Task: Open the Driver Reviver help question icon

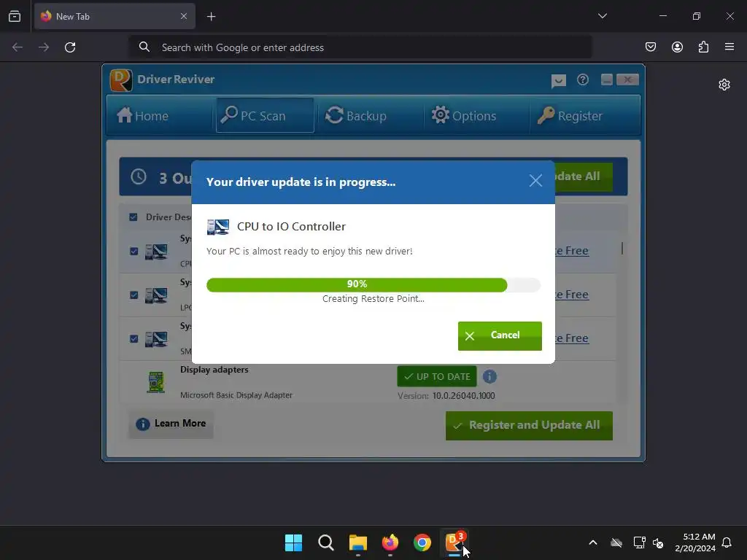Action: pos(583,79)
